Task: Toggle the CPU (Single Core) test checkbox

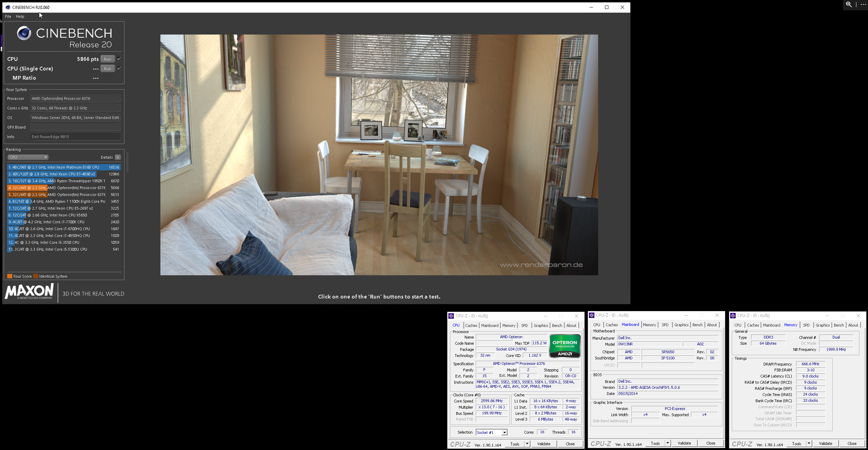Action: click(x=119, y=68)
